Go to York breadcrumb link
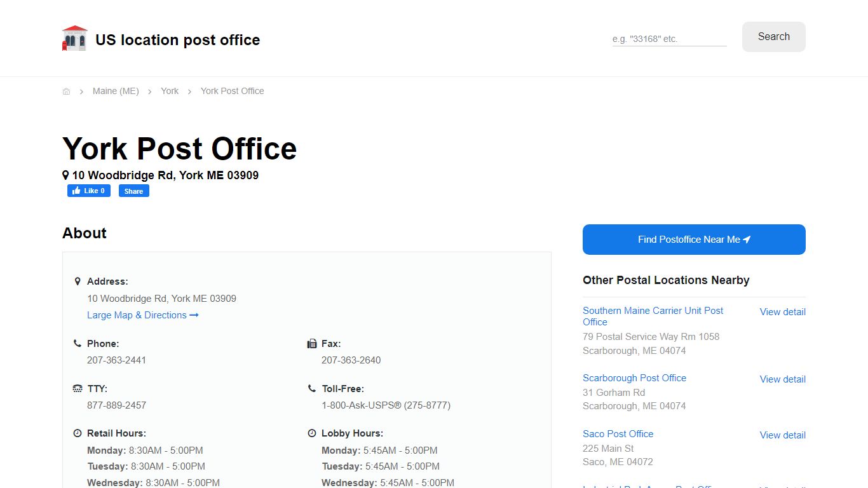The height and width of the screenshot is (488, 868). [170, 91]
